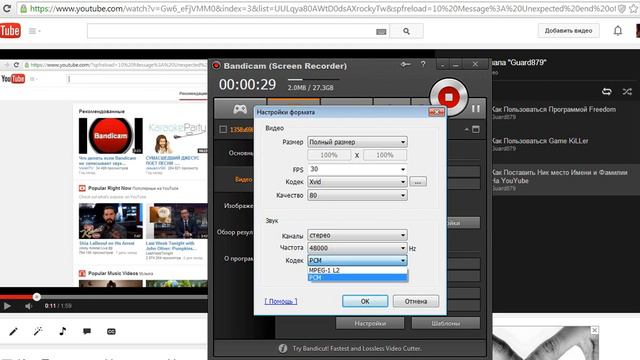Image resolution: width=640 pixels, height=360 pixels.
Task: Open the Изображение section in Bandicam
Action: point(239,206)
